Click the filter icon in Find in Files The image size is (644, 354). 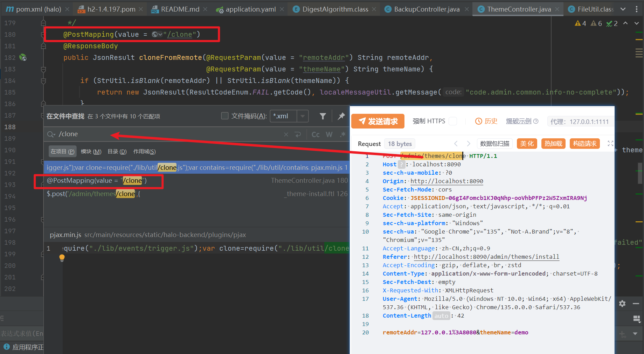point(323,116)
